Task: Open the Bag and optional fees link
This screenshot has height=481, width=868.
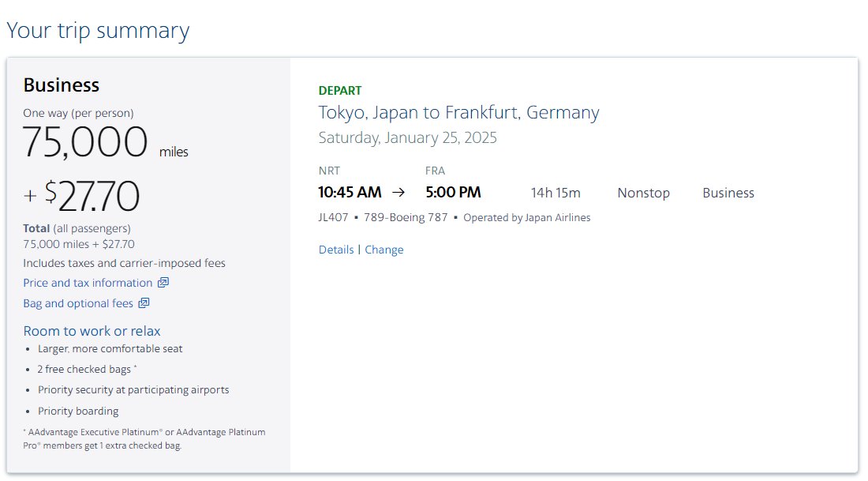Action: point(78,303)
